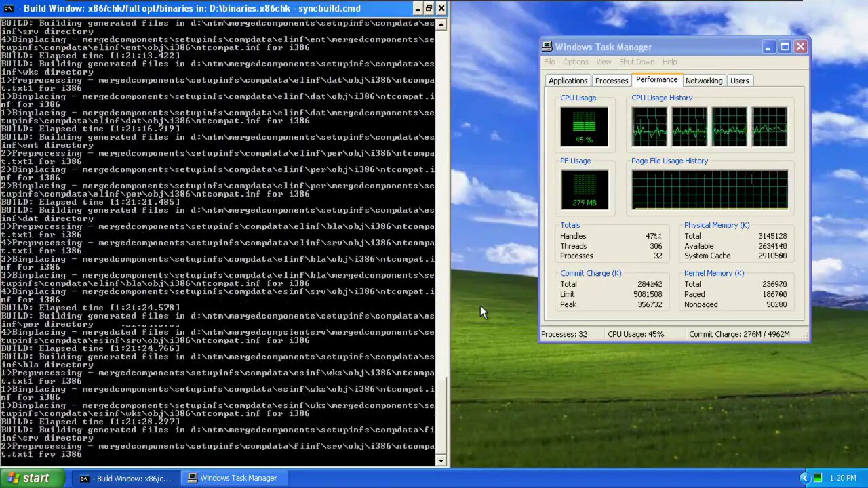868x488 pixels.
Task: Click the console scrollbar up arrow
Action: coord(441,24)
